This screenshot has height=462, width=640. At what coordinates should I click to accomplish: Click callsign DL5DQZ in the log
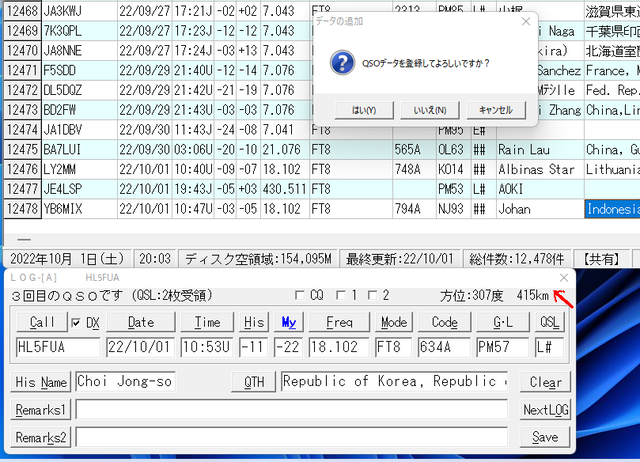62,90
